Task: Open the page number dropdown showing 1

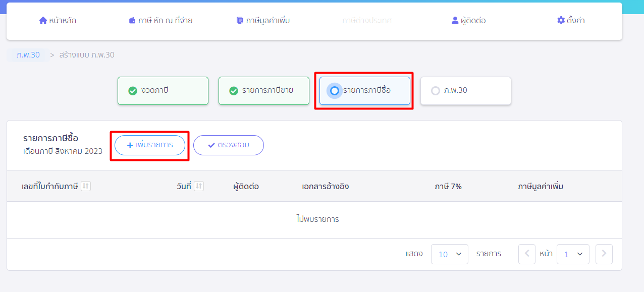Action: coord(573,254)
